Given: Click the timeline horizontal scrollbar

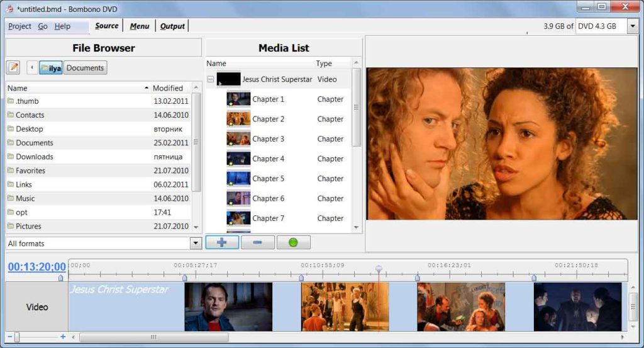Looking at the screenshot, I should pyautogui.click(x=154, y=337).
